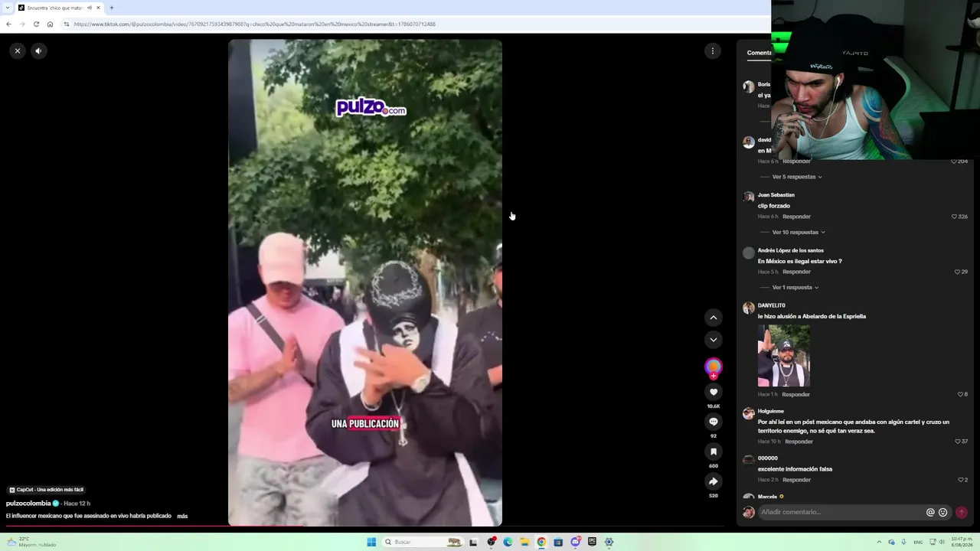Open File Explorer from the taskbar
Screen dimensions: 980x551
pos(524,542)
